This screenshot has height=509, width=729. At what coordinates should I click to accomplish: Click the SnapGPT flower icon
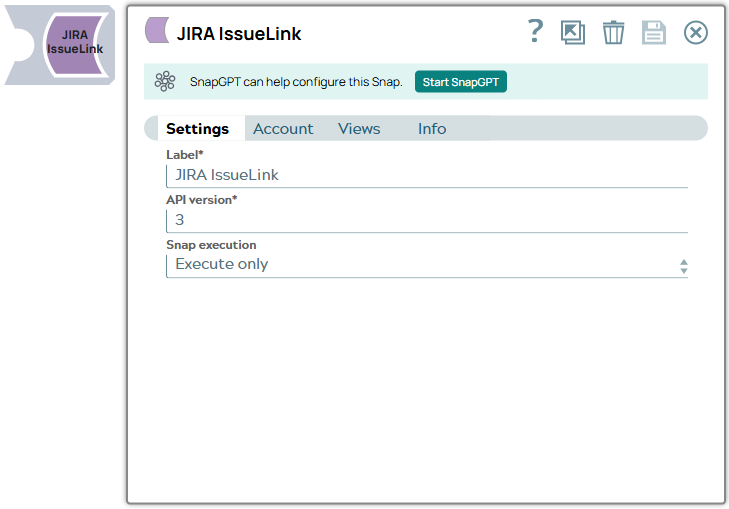pos(165,81)
